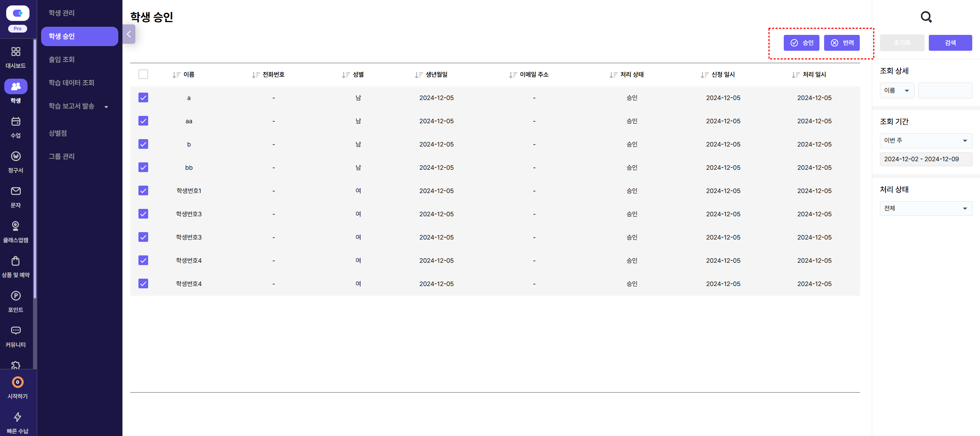980x436 pixels.
Task: Uncheck the checkbox for student aa
Action: tap(143, 121)
